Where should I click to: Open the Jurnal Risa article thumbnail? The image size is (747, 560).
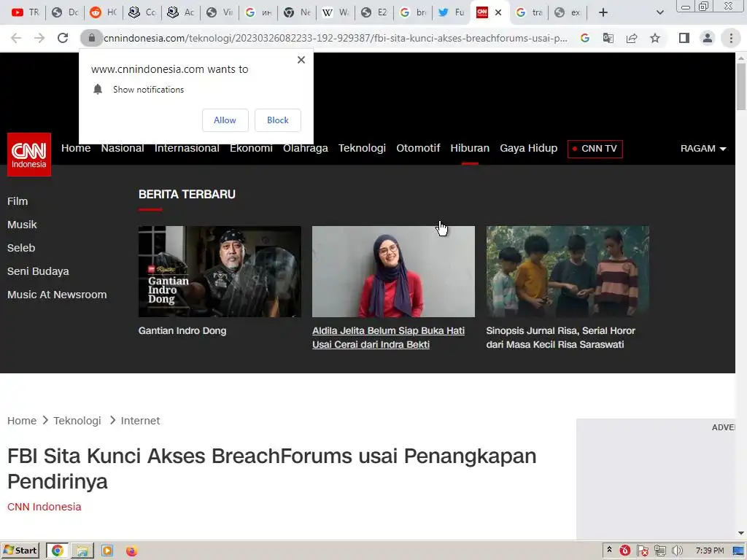click(568, 271)
